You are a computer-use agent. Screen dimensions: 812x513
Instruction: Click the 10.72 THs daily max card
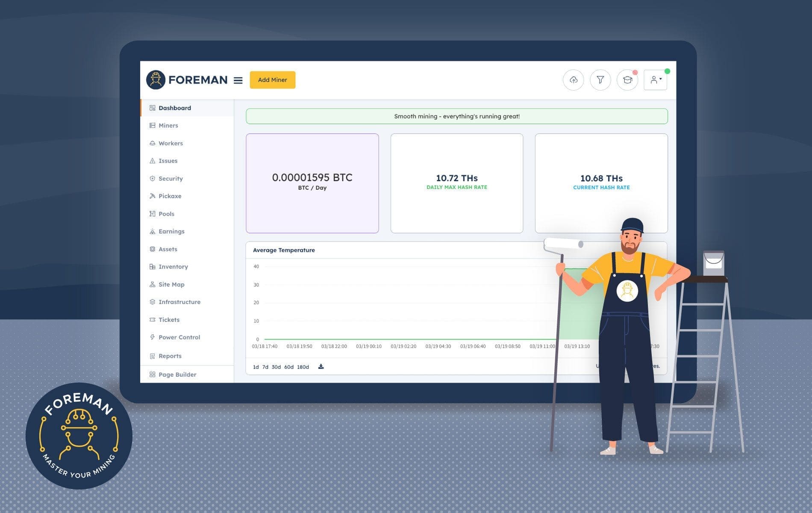pos(456,183)
